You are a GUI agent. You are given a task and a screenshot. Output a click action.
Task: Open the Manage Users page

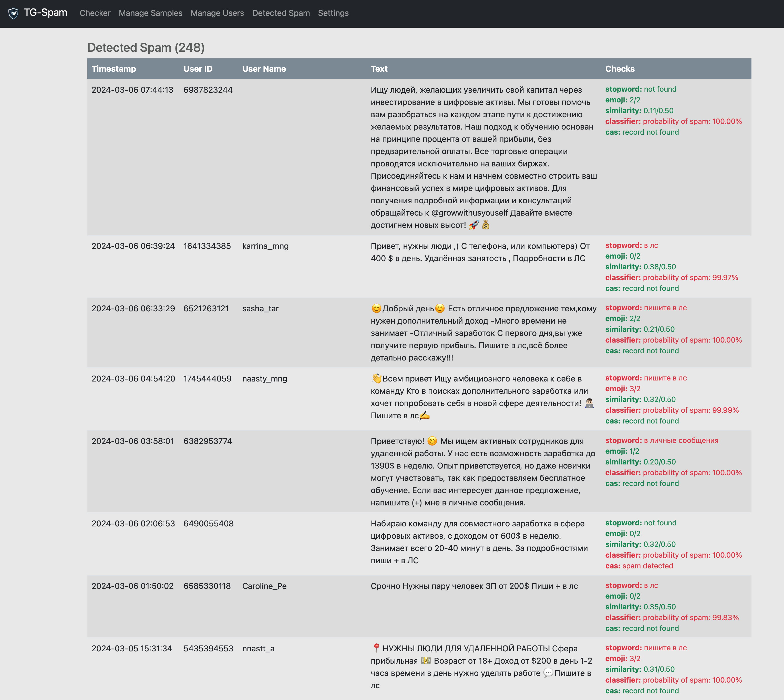pos(217,13)
